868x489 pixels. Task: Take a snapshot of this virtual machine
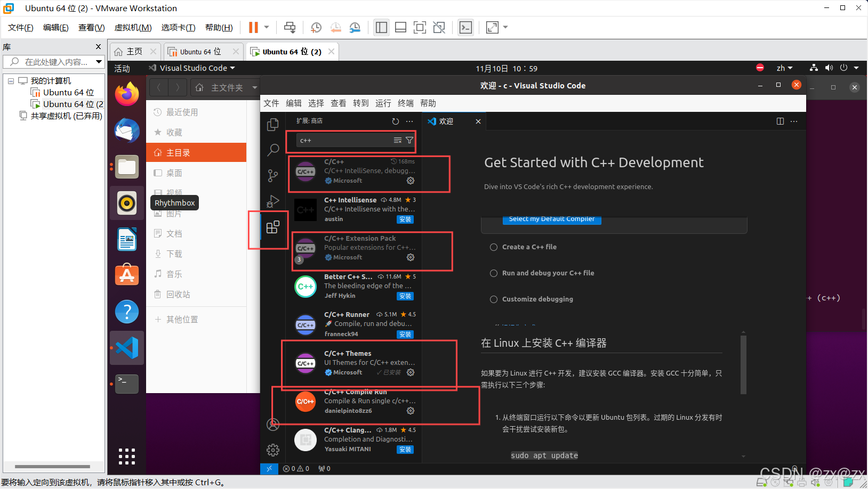316,27
